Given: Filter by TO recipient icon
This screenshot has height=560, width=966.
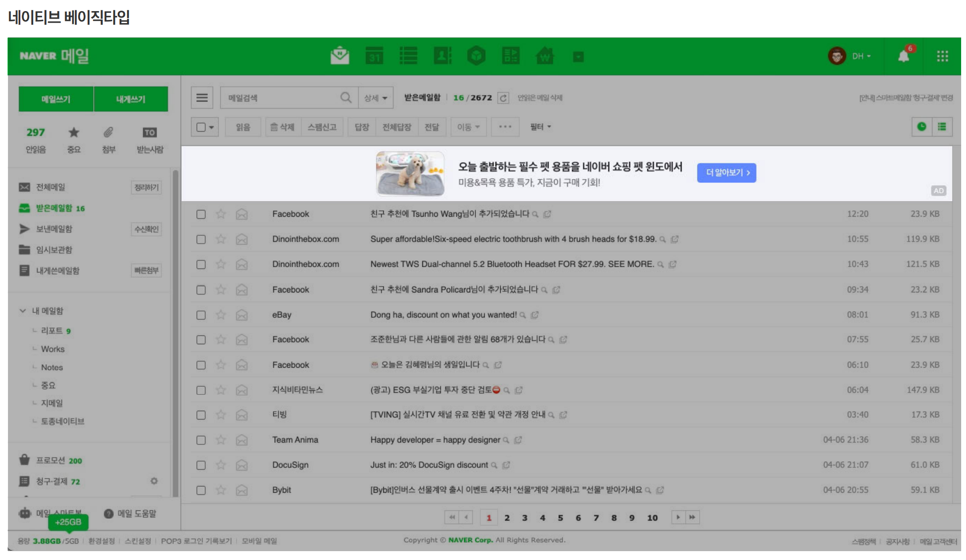Looking at the screenshot, I should pos(150,132).
